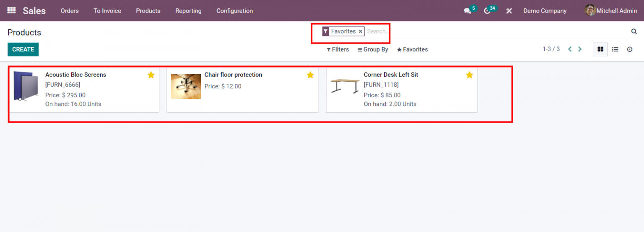Toggle favorite star on Chair floor protection
Viewport: 644px width, 232px height.
coord(310,75)
